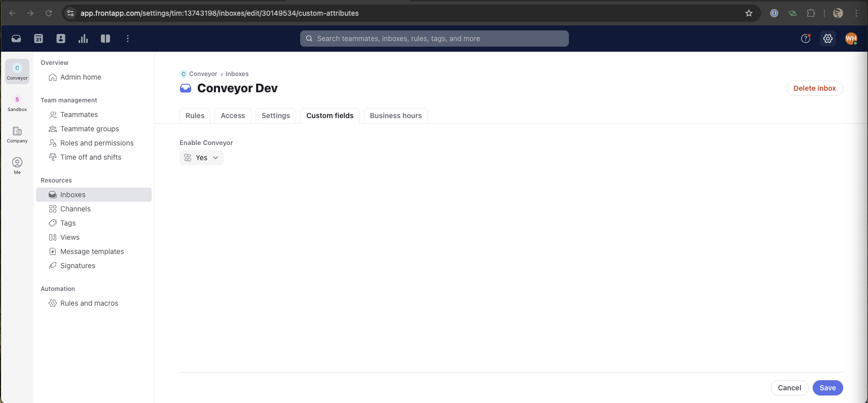Click the 1Password extension icon
Viewport: 868px width, 403px height.
pyautogui.click(x=774, y=13)
